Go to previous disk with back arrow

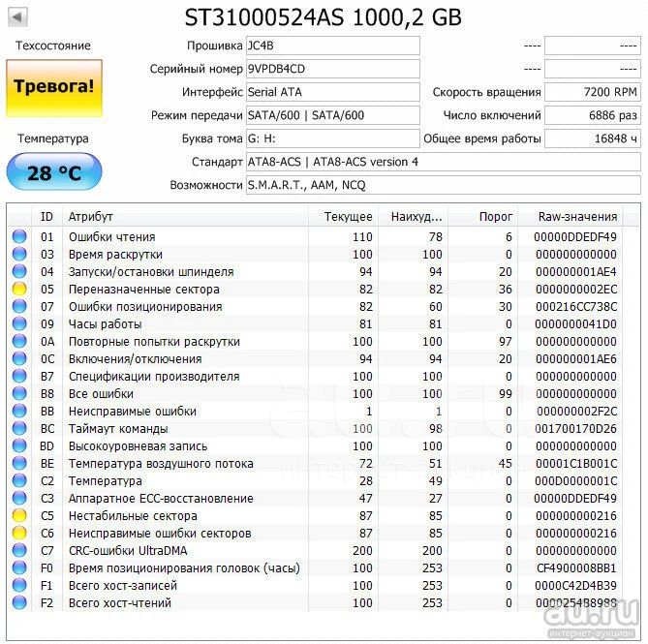tap(17, 17)
